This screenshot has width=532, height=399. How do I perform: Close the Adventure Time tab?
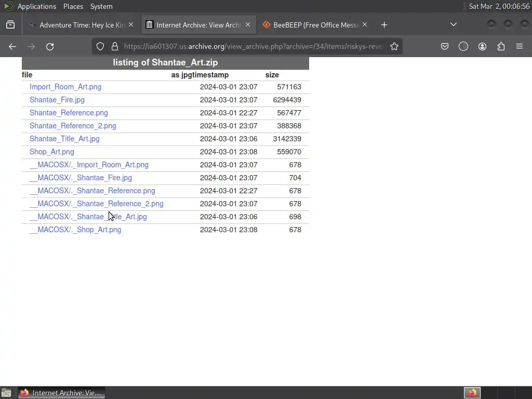[x=131, y=25]
